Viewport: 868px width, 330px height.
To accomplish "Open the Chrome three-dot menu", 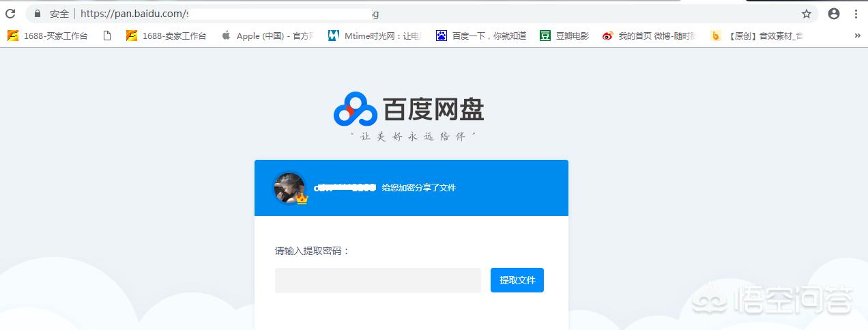I will 857,14.
